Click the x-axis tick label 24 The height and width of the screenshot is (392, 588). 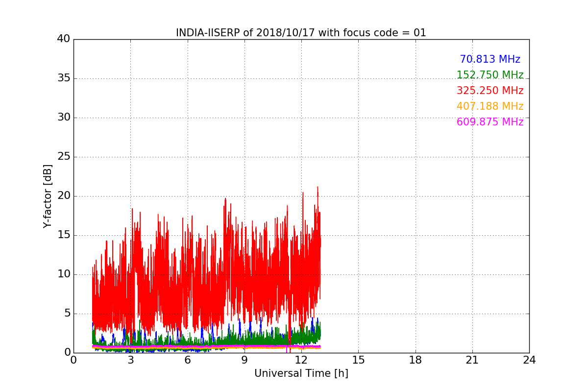529,360
